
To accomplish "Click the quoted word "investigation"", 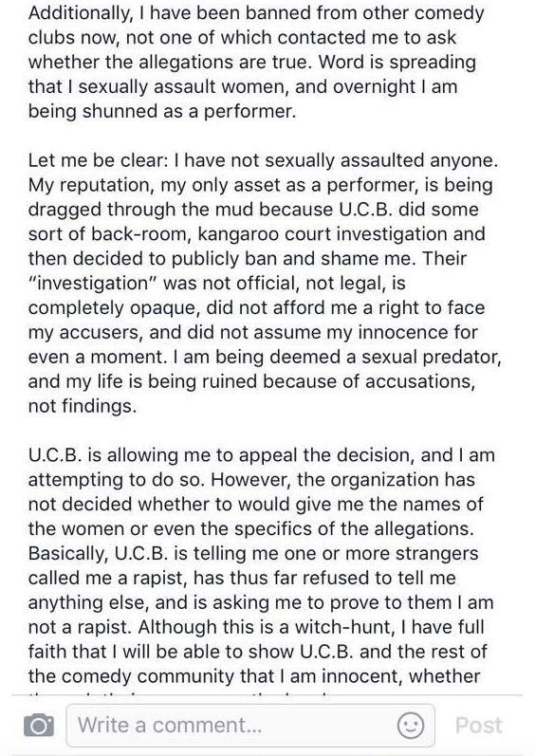I will tap(91, 283).
